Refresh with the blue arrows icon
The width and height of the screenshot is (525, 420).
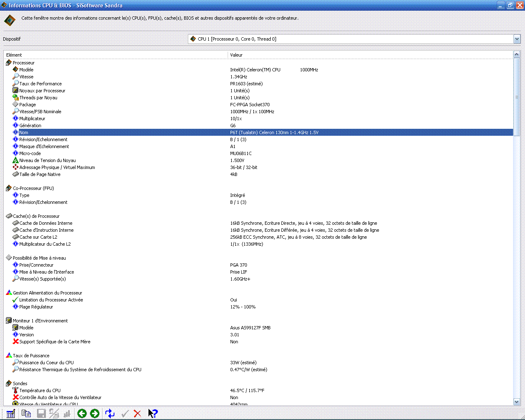pyautogui.click(x=110, y=413)
